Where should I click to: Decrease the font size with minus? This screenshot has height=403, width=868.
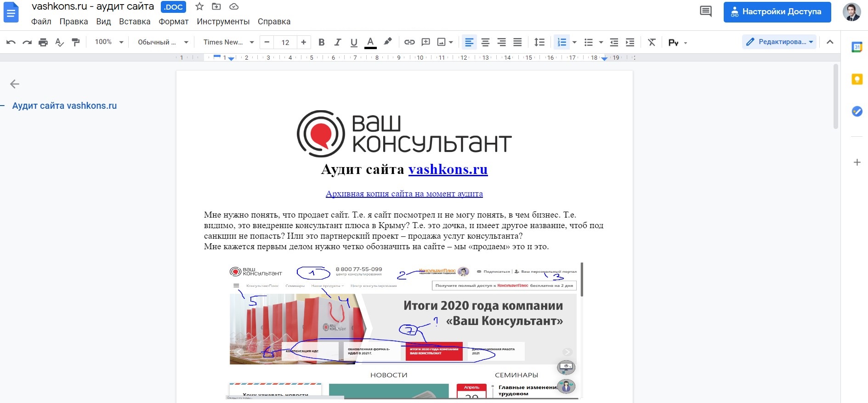(x=267, y=42)
